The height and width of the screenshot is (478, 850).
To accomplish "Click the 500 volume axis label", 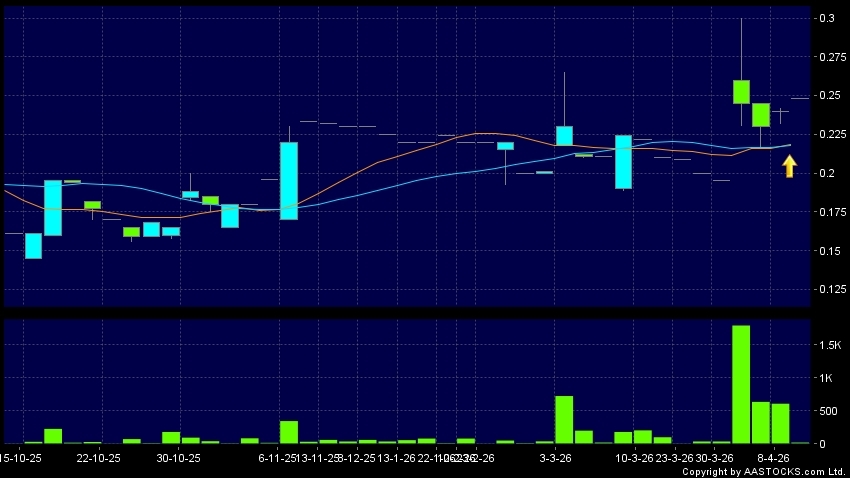I will pos(828,411).
